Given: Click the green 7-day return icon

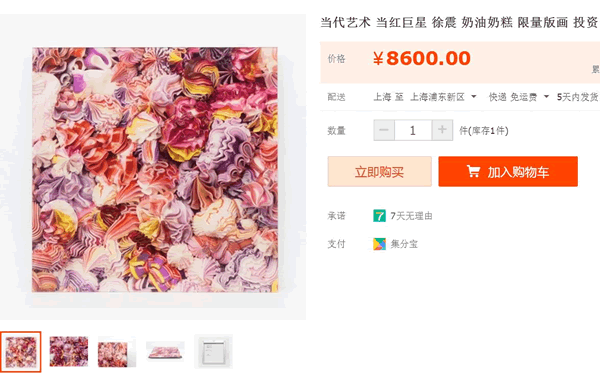Looking at the screenshot, I should pyautogui.click(x=379, y=216).
